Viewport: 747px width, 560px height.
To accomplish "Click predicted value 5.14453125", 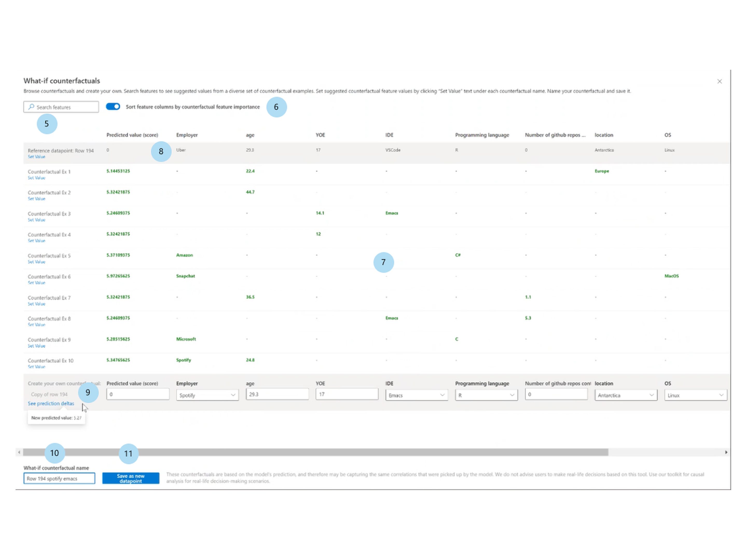I will [118, 171].
